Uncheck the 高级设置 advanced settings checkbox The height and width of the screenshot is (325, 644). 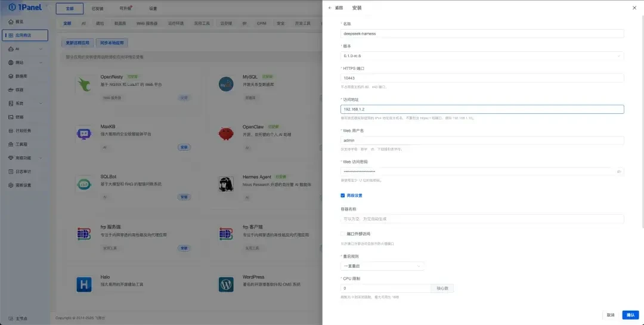342,196
